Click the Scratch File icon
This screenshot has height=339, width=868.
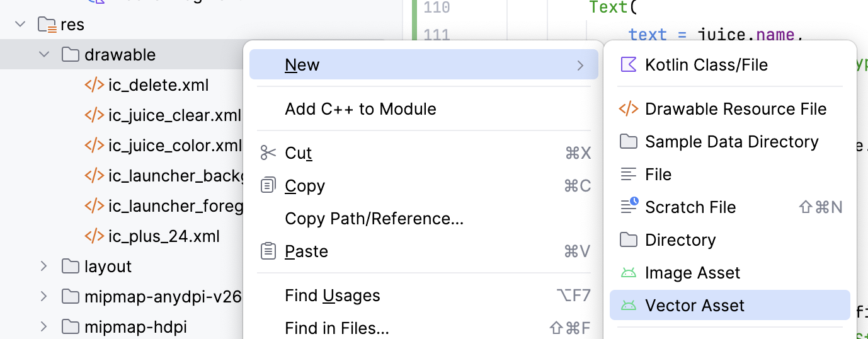tap(629, 207)
